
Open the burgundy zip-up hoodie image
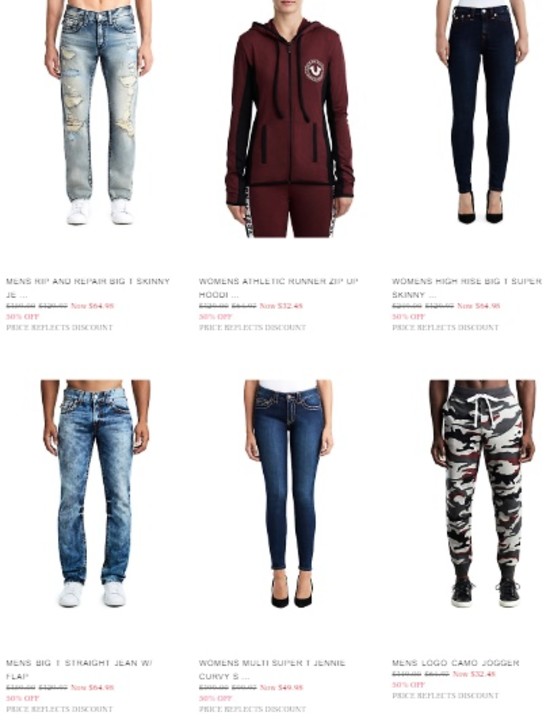point(290,119)
